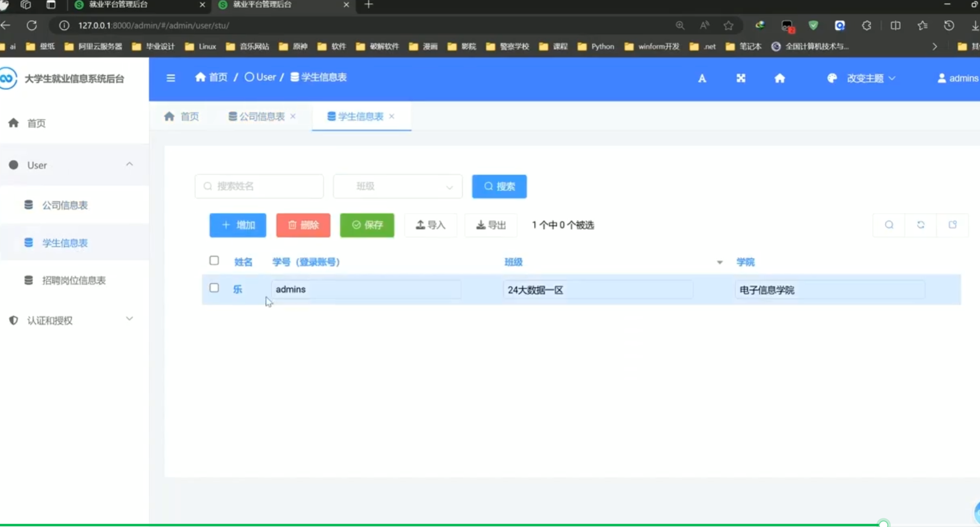Check the row checkbox for 乐

(214, 288)
